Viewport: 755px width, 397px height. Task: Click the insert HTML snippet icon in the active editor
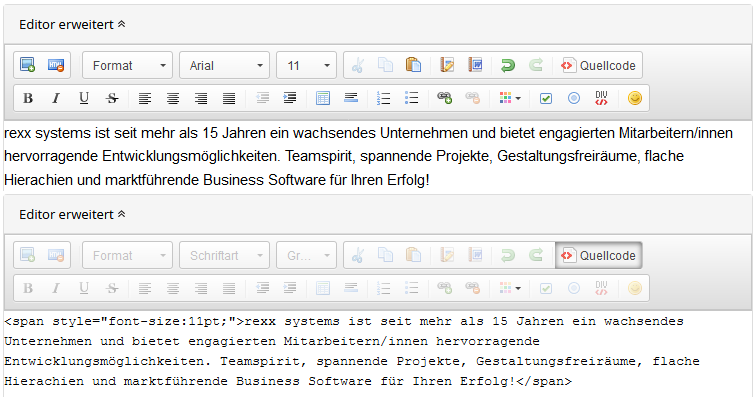click(x=56, y=65)
